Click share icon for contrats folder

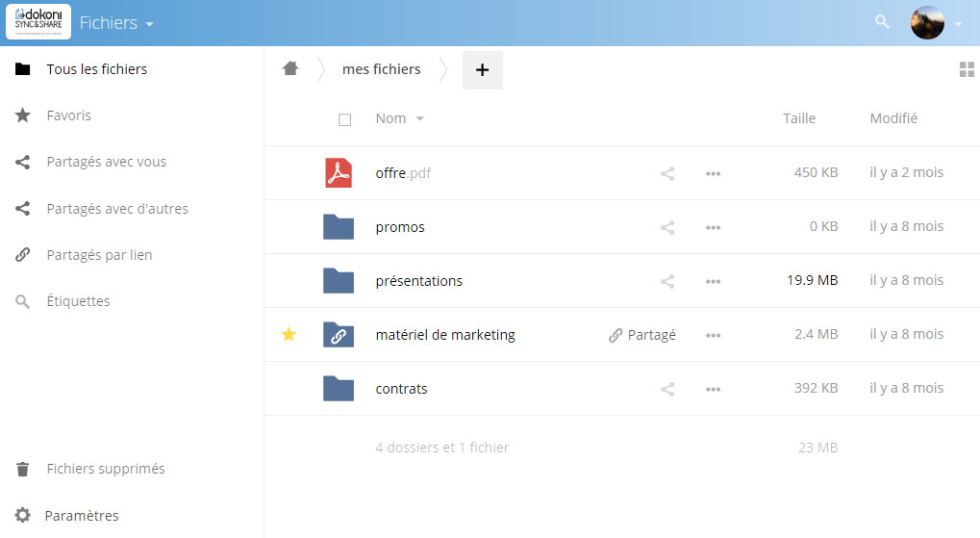[667, 390]
